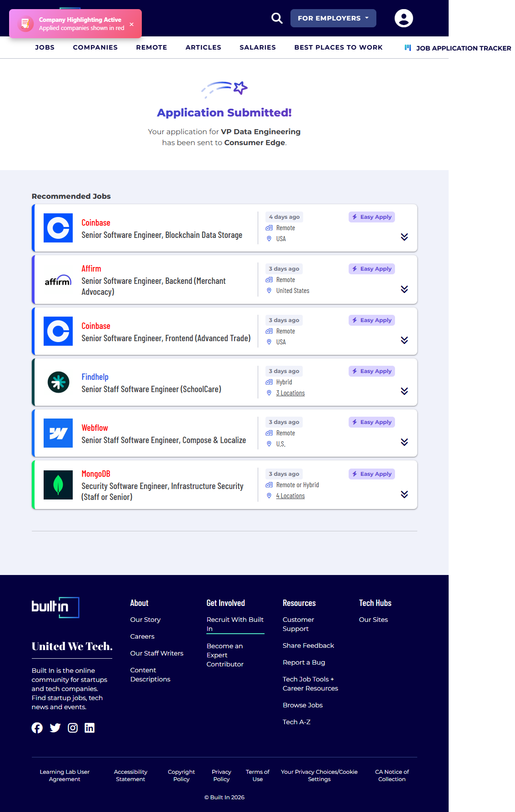515x812 pixels.
Task: Expand the Webflow job card chevron
Action: [x=404, y=442]
